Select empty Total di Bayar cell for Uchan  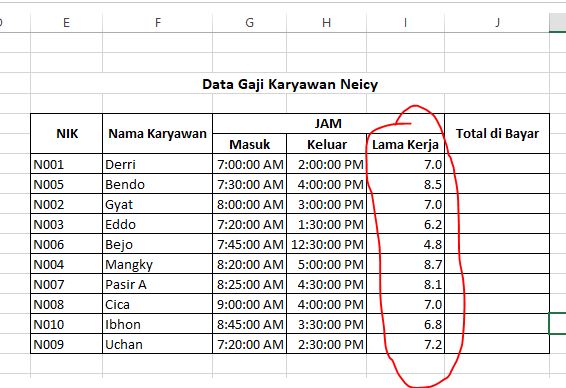[497, 344]
